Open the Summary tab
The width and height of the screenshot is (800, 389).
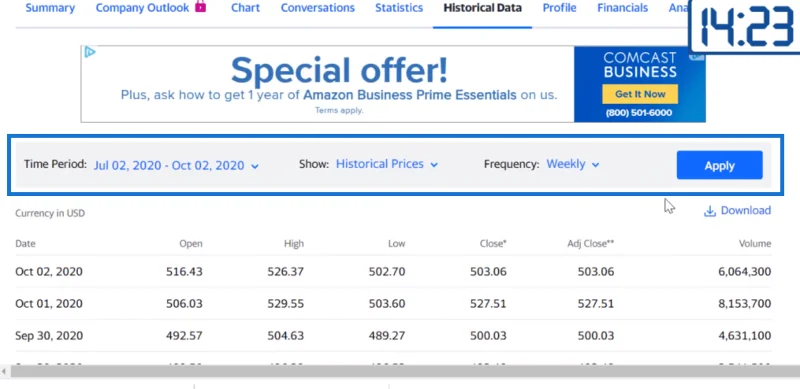pos(50,8)
